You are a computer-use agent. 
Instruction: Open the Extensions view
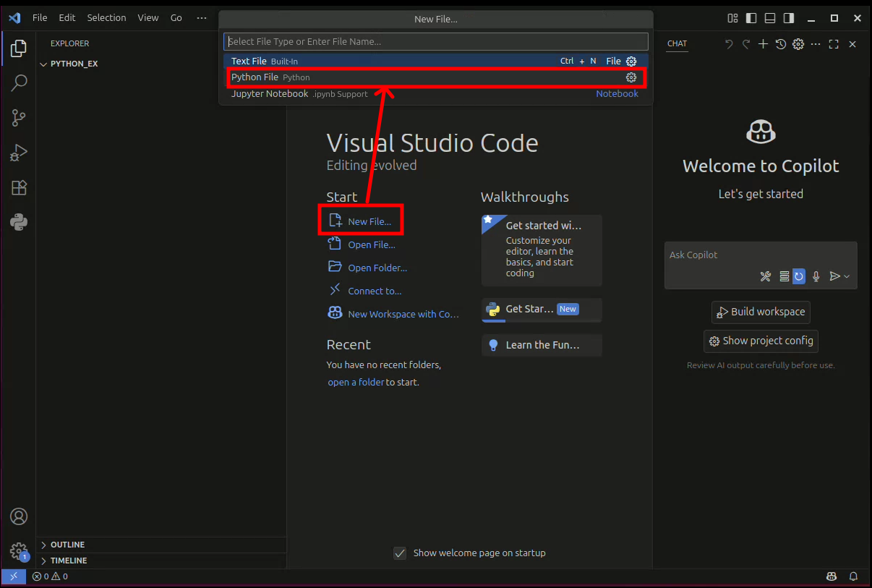(19, 187)
